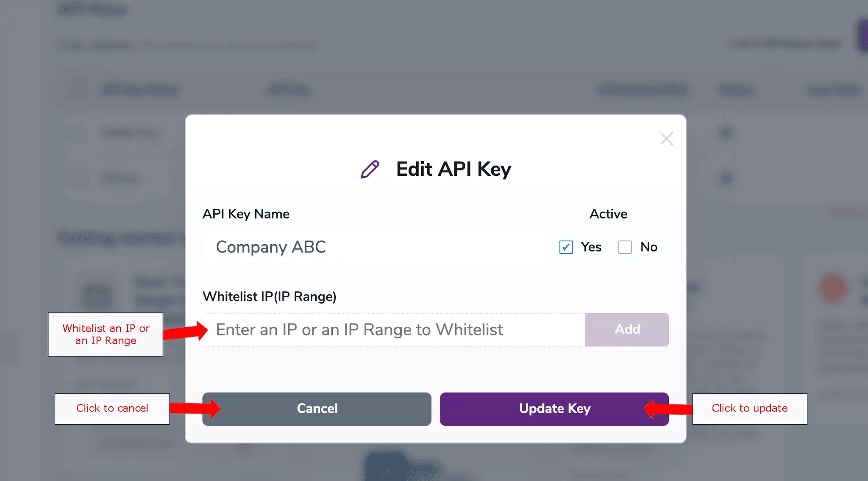Click the Update Key button
The height and width of the screenshot is (481, 868).
(x=554, y=409)
